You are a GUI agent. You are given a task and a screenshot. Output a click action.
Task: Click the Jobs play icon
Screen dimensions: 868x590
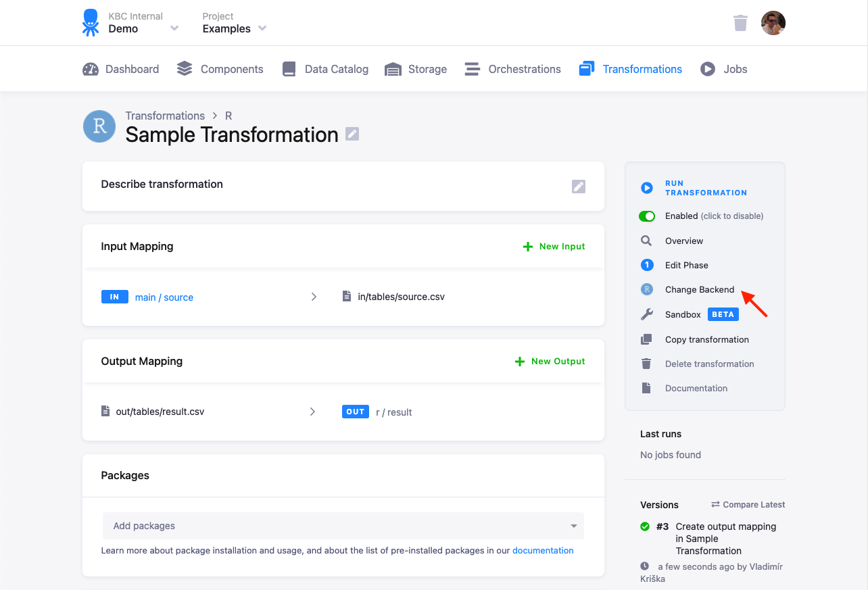(708, 69)
